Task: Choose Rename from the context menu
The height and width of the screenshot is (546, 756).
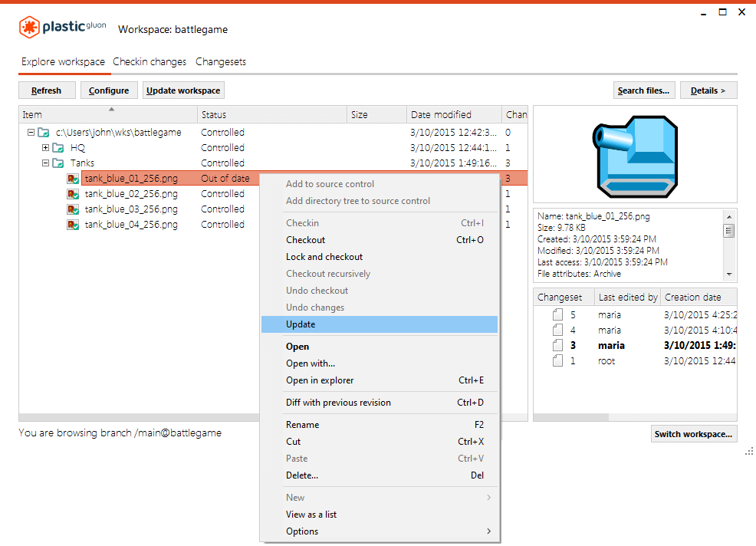Action: coord(380,425)
